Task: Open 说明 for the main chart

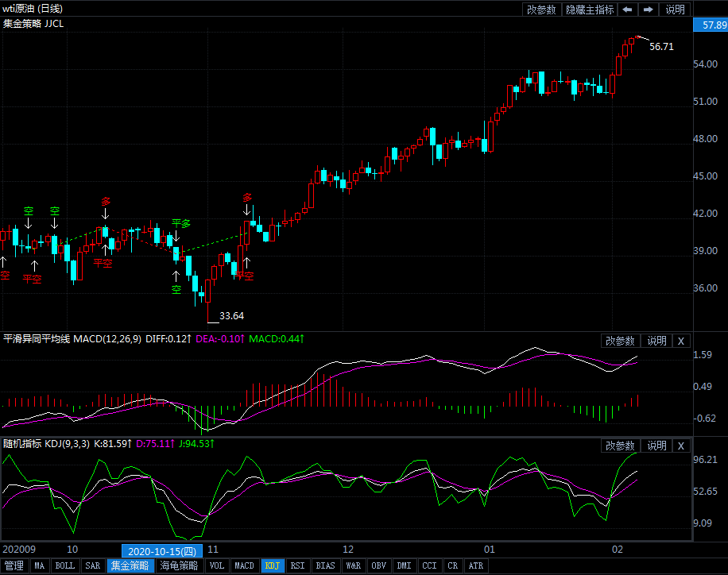Action: coord(675,10)
